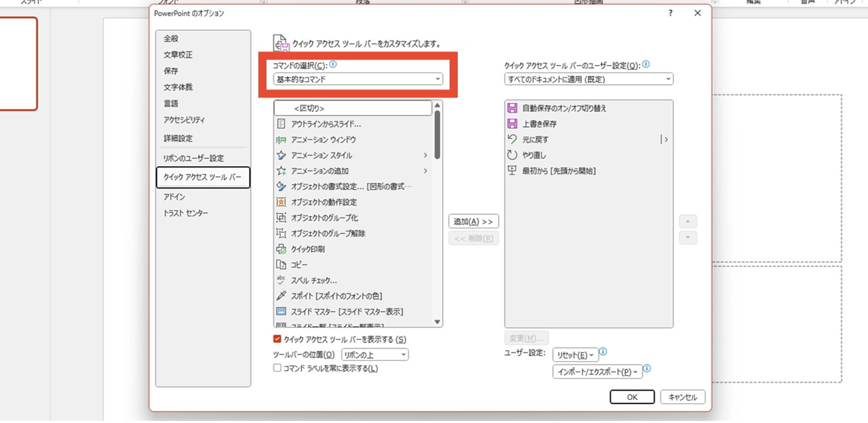Click the キャンセル button
Screen dimensions: 868x423
pyautogui.click(x=683, y=397)
